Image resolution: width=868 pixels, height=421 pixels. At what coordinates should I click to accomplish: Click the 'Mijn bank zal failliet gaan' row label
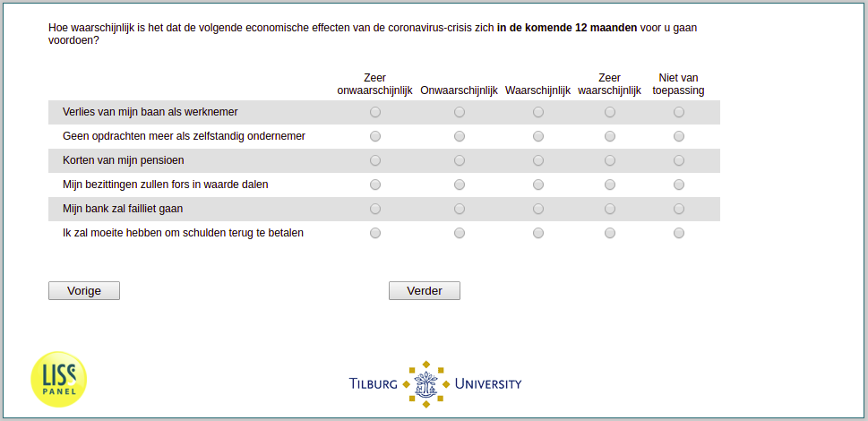click(123, 209)
